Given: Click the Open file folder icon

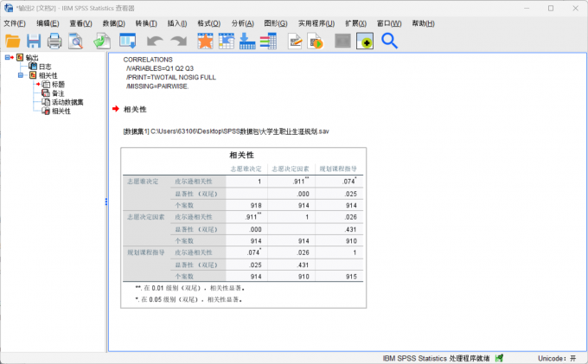Looking at the screenshot, I should tap(13, 41).
